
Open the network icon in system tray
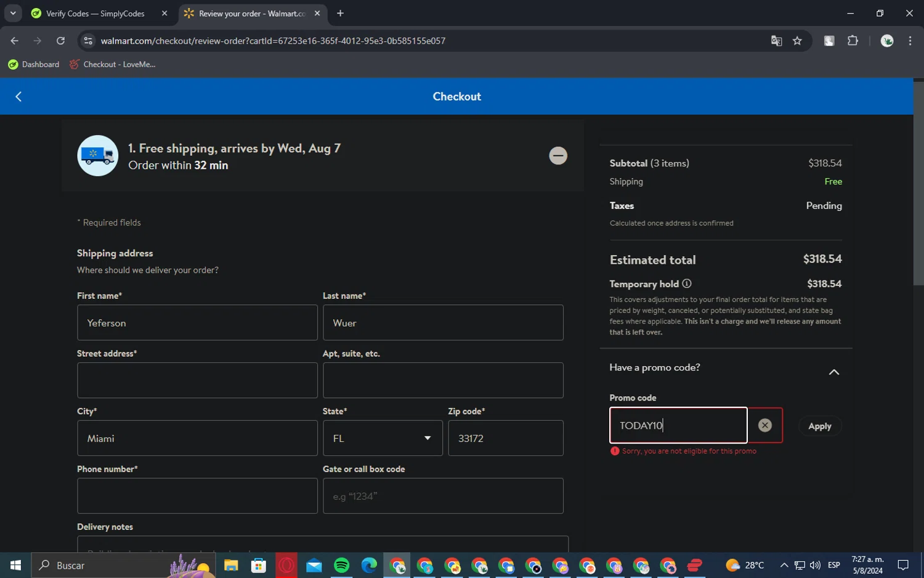[800, 565]
